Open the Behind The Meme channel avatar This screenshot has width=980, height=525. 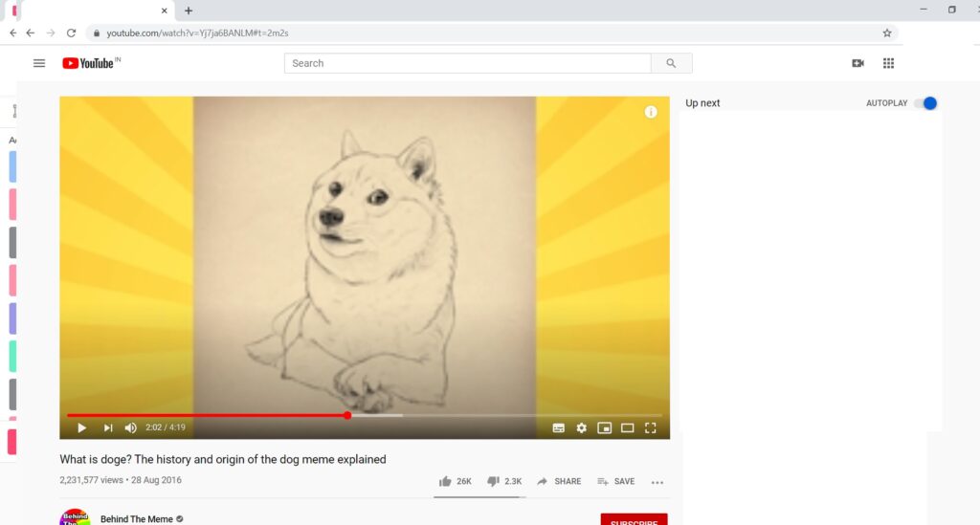click(x=75, y=517)
